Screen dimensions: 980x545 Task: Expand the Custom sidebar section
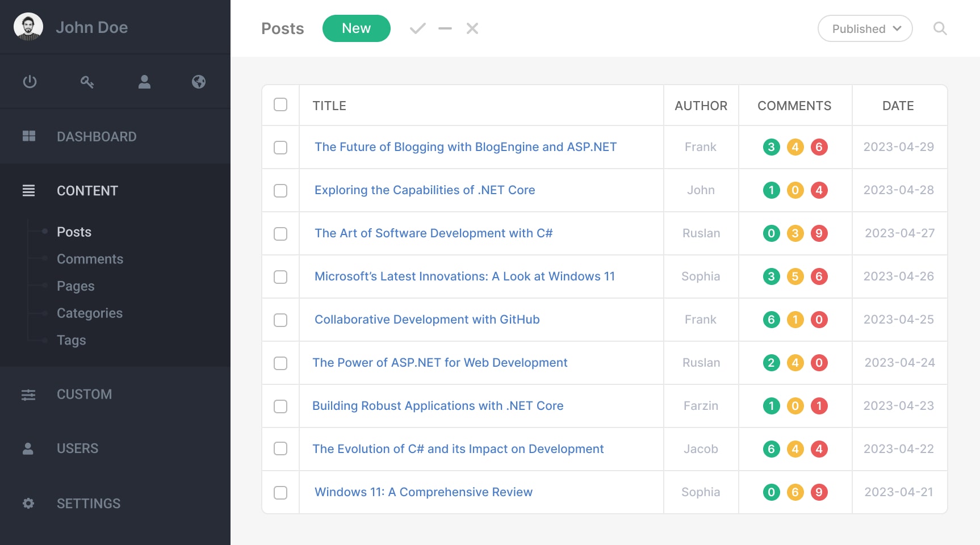click(x=84, y=394)
